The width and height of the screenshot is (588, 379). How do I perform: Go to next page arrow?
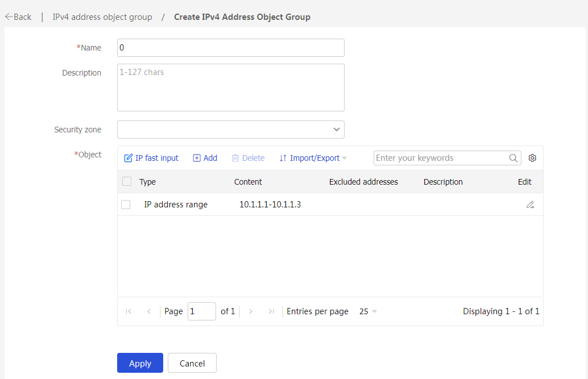(x=251, y=311)
